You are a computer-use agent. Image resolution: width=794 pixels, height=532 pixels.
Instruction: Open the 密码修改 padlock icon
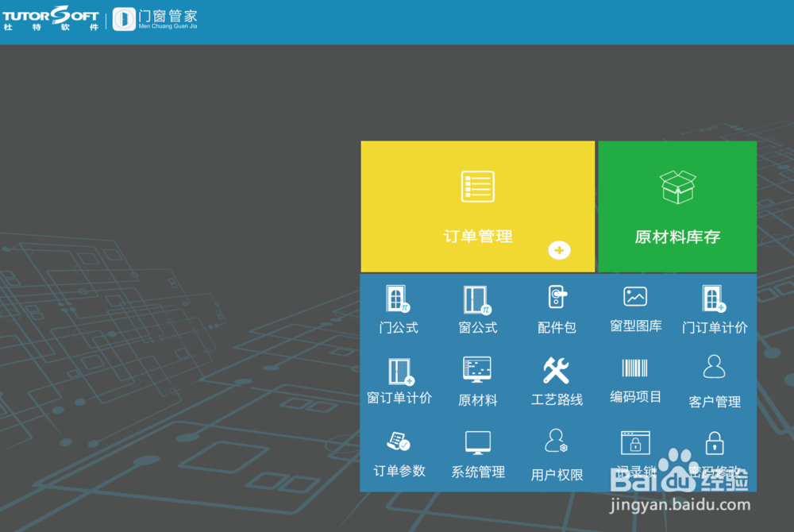click(x=715, y=443)
